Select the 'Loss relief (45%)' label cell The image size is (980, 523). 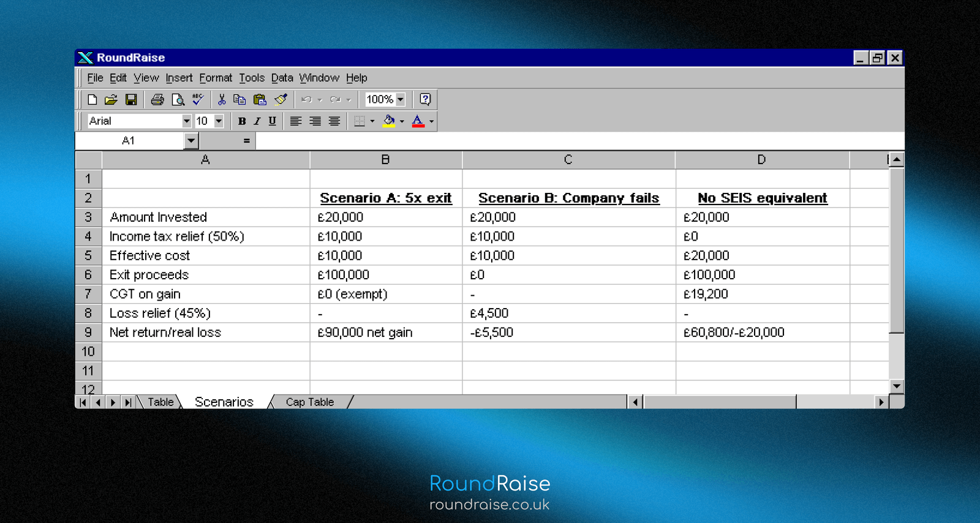206,314
